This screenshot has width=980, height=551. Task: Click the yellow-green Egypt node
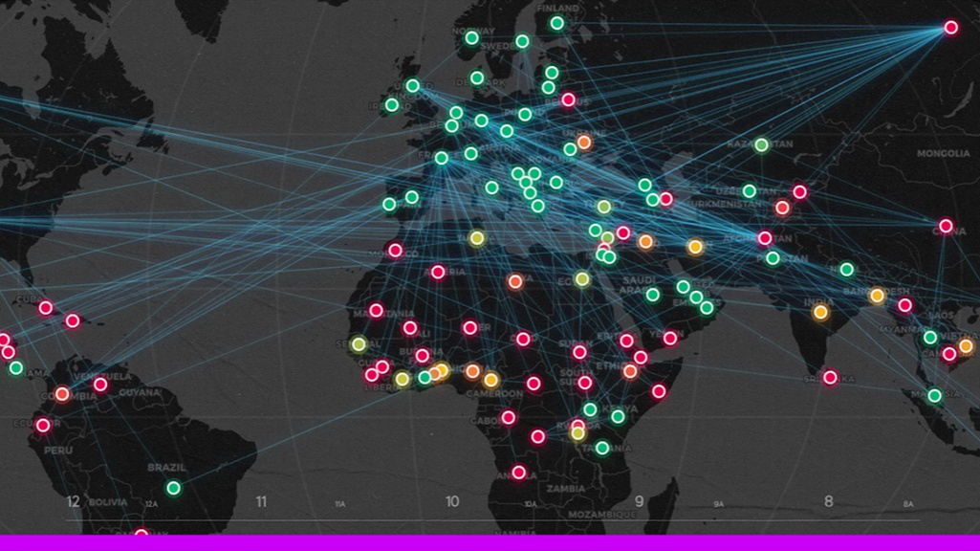pos(582,279)
